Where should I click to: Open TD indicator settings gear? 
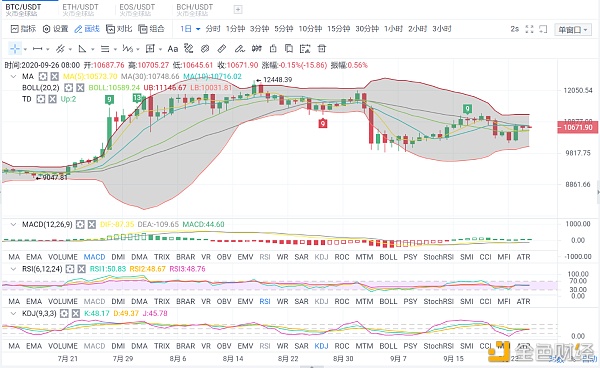(40, 99)
